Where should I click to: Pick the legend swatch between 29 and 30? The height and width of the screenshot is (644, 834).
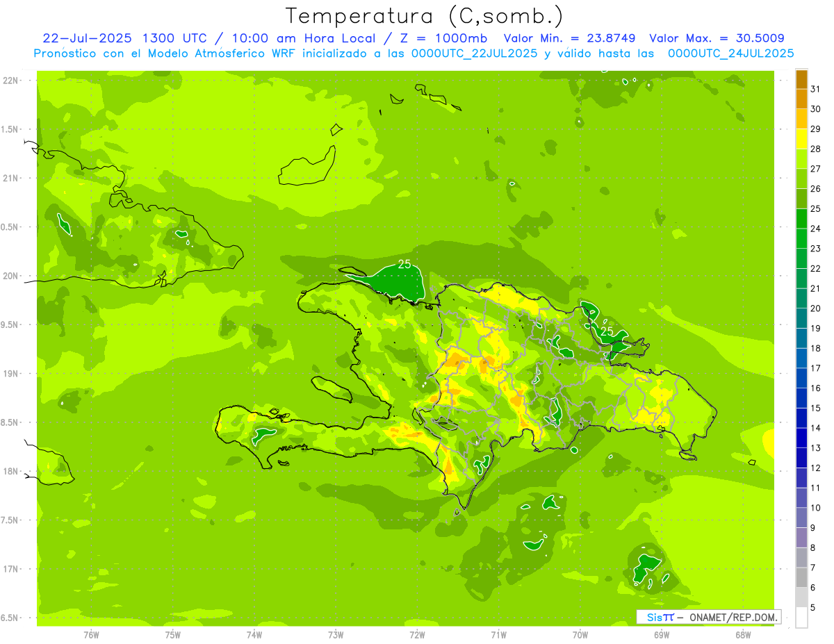tap(801, 119)
